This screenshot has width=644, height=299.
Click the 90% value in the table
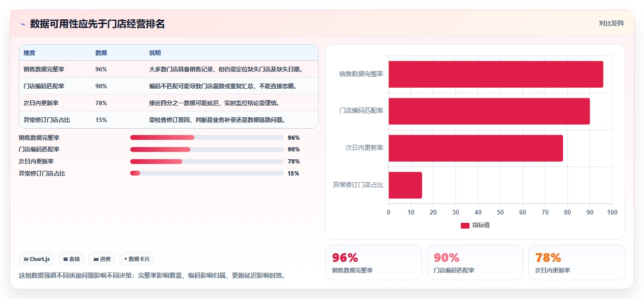click(101, 86)
